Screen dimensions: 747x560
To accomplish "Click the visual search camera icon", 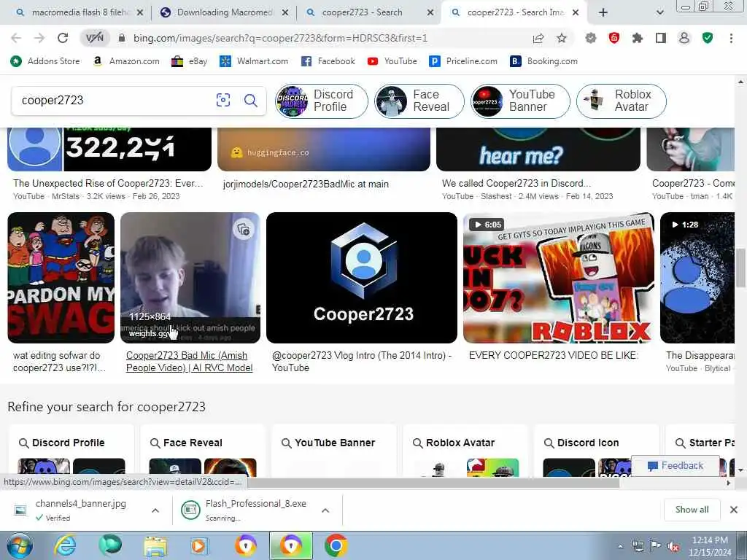I will coord(223,100).
